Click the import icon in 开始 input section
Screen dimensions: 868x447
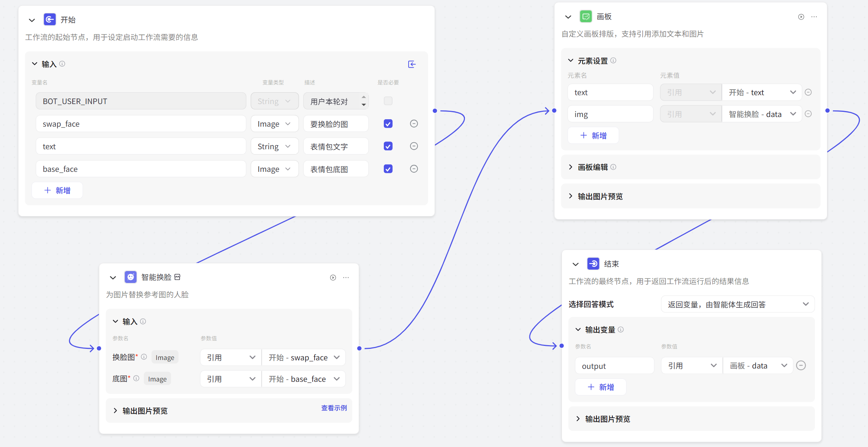[412, 64]
